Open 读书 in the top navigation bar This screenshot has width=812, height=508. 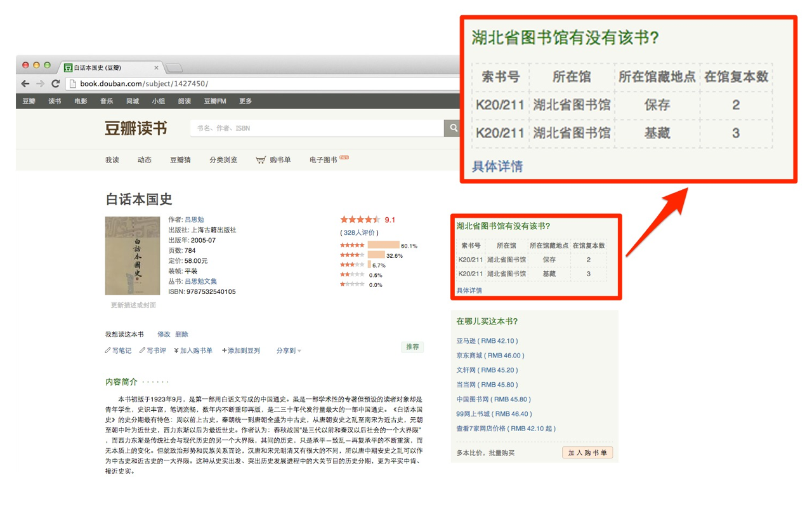pos(55,101)
